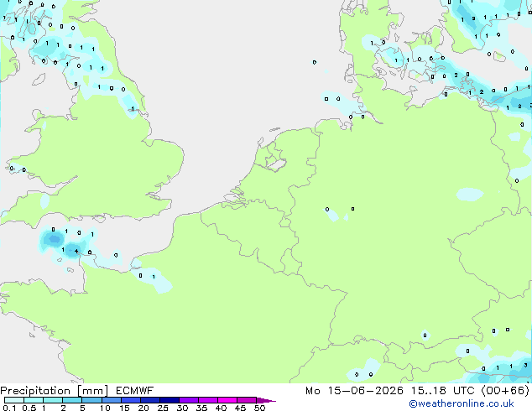Click the weatheronline.co.uk copyright link
532x411 pixels.
click(x=462, y=403)
